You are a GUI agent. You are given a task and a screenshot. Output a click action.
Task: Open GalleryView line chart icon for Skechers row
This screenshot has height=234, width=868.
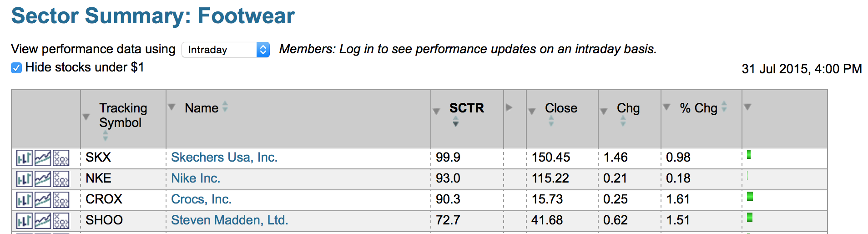43,158
